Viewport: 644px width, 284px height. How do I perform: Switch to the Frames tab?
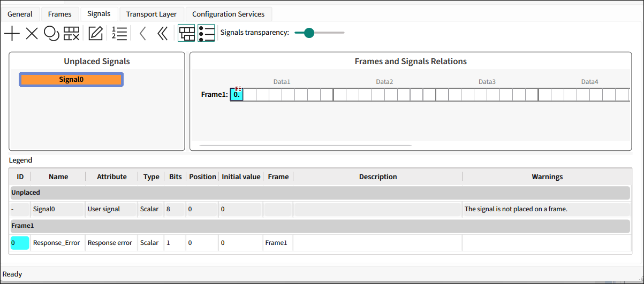59,14
